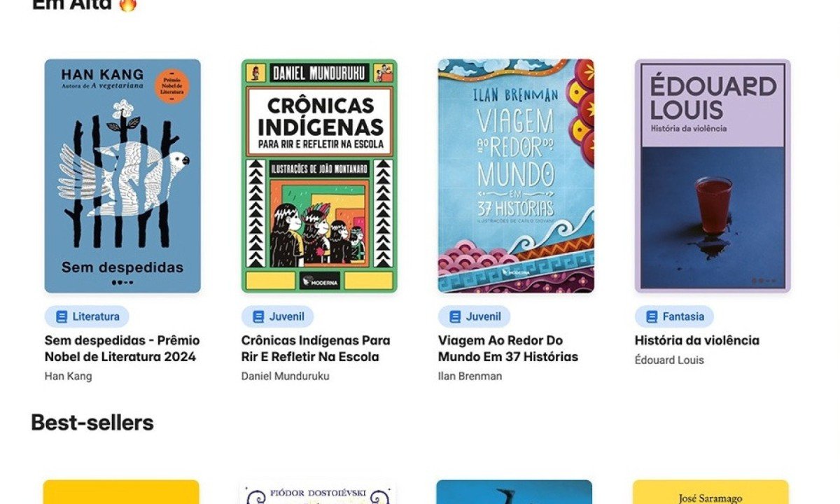This screenshot has width=840, height=504.
Task: Click the História da violência title text
Action: click(x=697, y=340)
